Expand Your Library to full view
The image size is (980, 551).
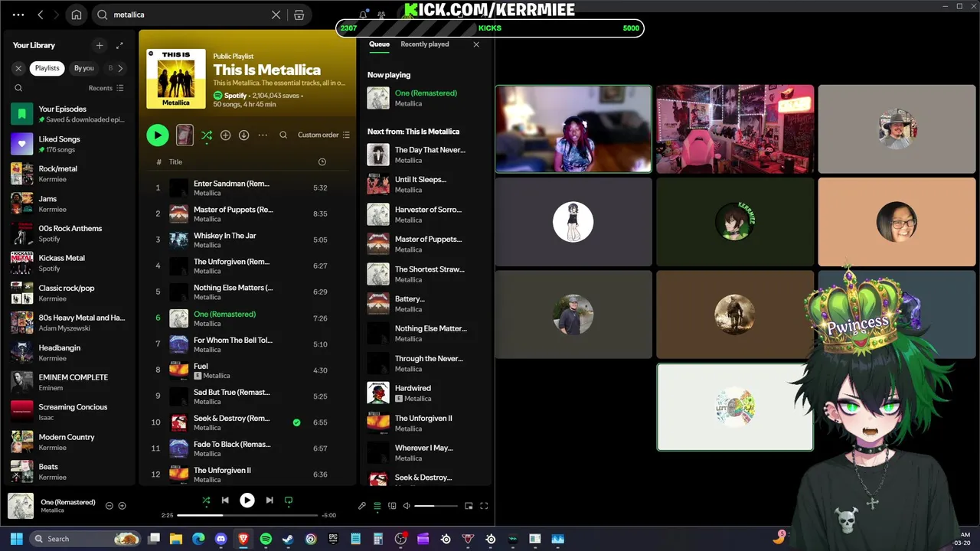point(119,45)
